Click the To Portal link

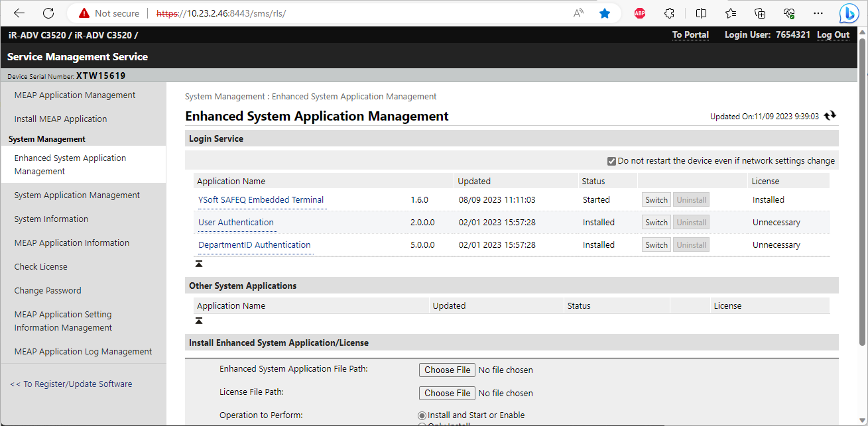(x=690, y=35)
